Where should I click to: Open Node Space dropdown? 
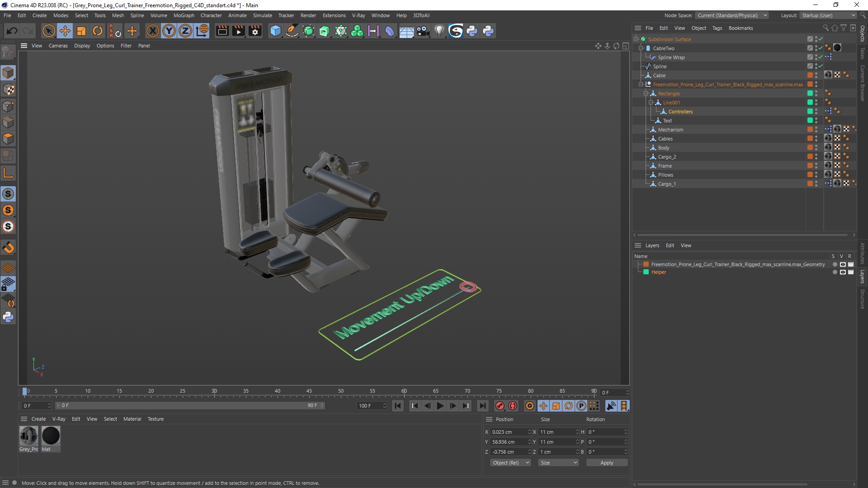coord(732,15)
